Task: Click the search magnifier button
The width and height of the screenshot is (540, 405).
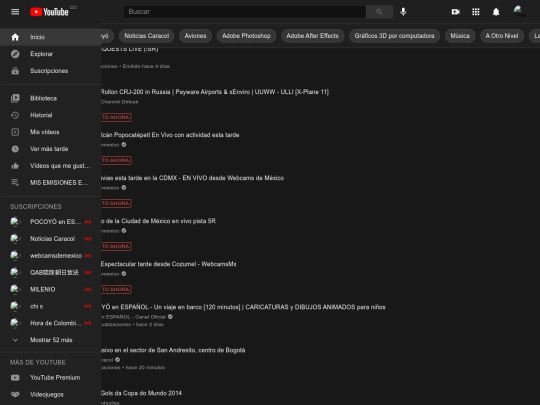Action: point(379,12)
